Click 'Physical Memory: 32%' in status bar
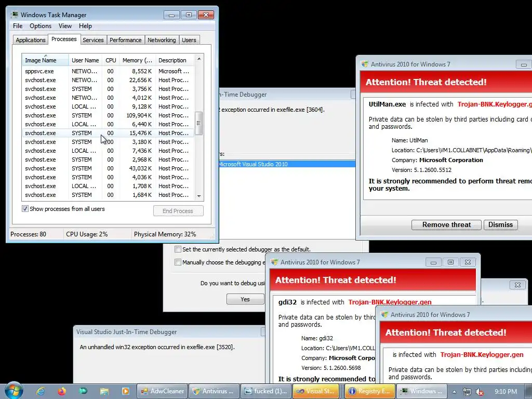Screen dimensions: 532x399 coord(165,234)
